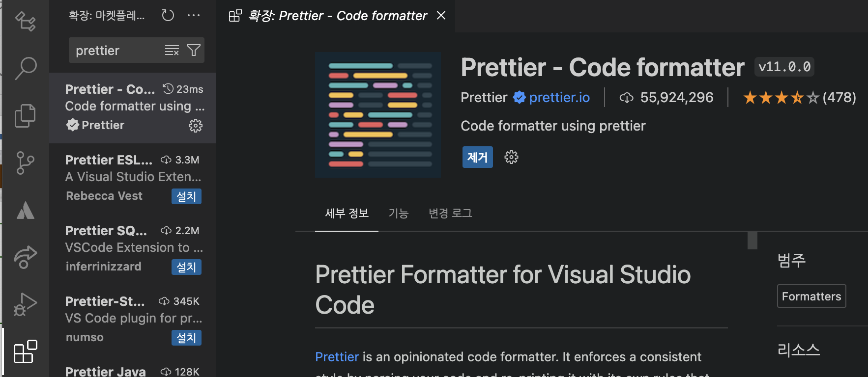Click the Live Share arrow icon
The height and width of the screenshot is (377, 868).
tap(26, 257)
